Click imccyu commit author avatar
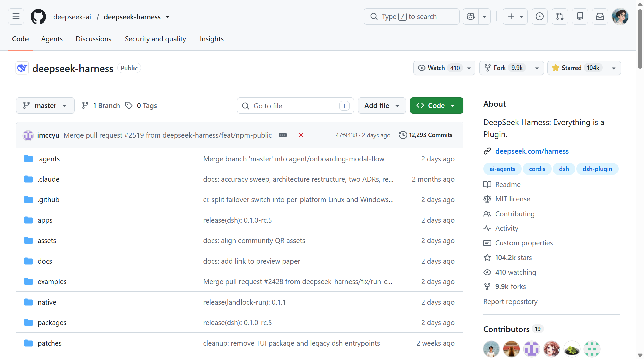The image size is (644, 359). coord(28,135)
